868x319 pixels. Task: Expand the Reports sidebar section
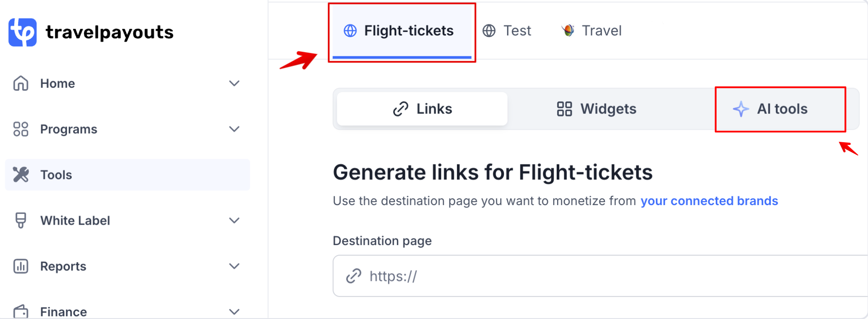click(234, 266)
